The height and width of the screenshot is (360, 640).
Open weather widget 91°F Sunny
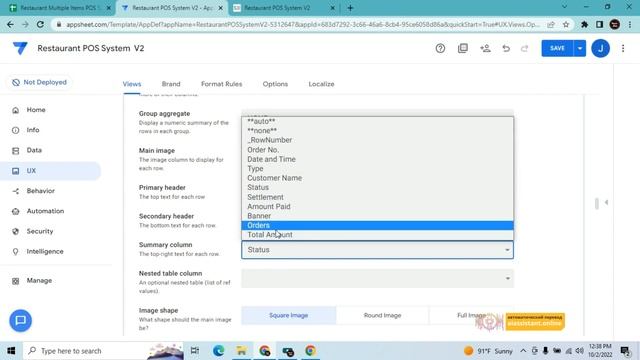pos(488,351)
